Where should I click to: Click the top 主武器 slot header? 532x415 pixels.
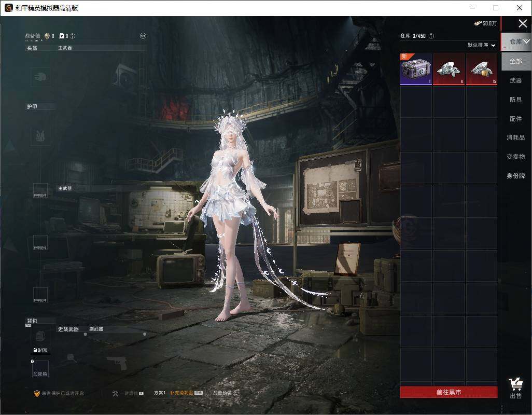[65, 48]
